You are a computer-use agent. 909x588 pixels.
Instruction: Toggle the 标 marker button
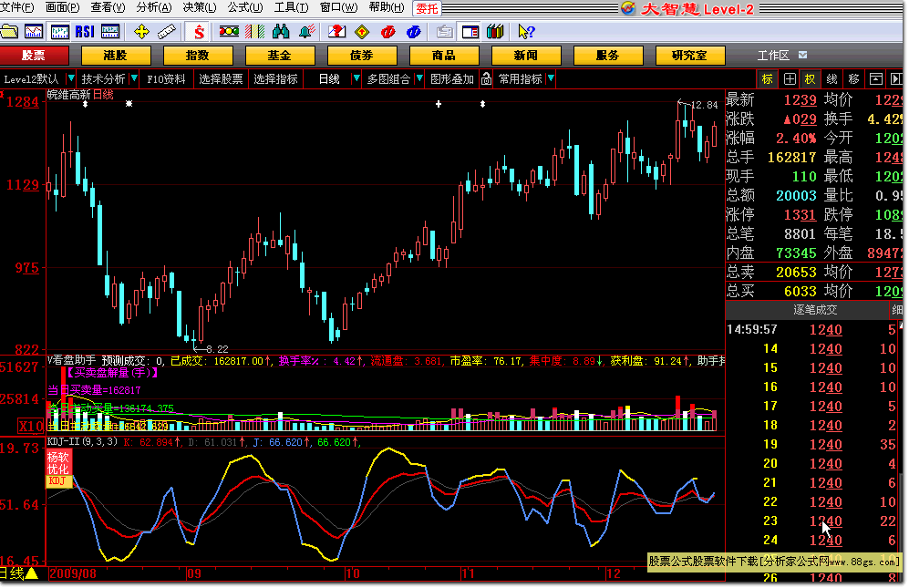pos(767,79)
